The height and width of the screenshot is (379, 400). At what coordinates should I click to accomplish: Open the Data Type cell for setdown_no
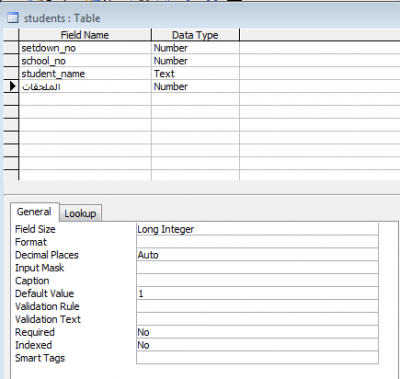pyautogui.click(x=195, y=48)
